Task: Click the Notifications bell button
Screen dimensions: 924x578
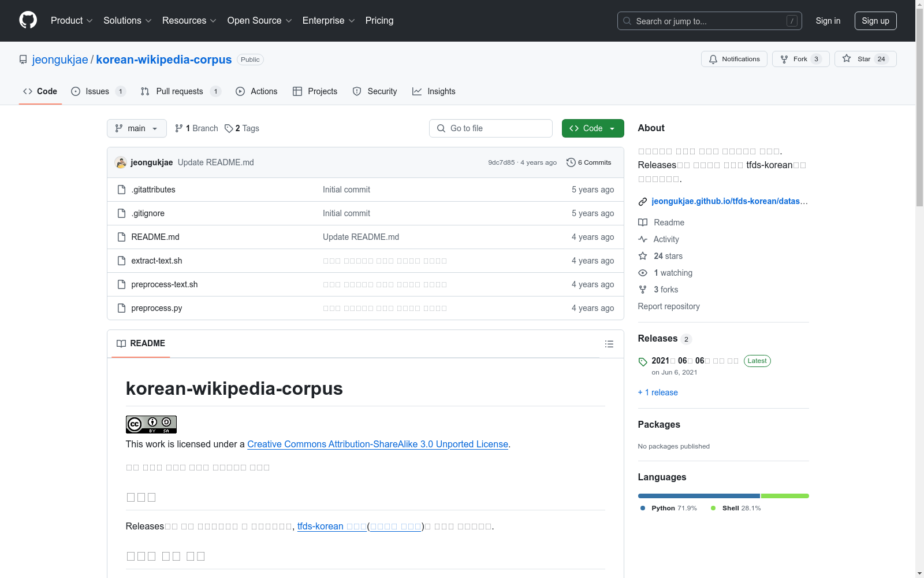Action: point(734,59)
